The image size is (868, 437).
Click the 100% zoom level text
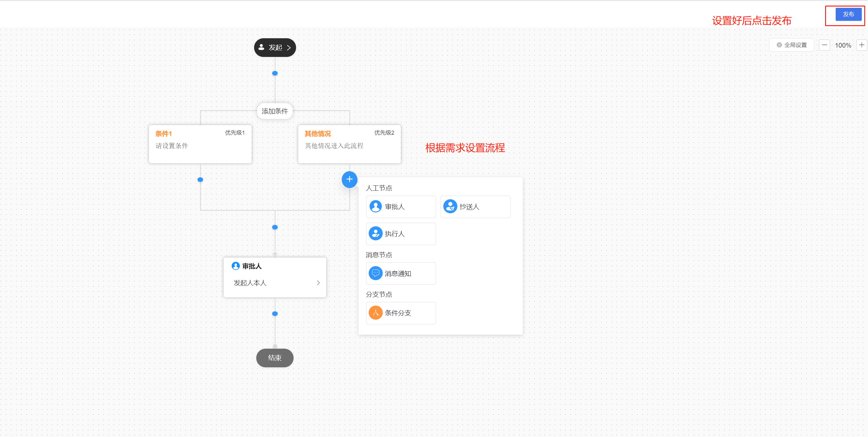843,45
